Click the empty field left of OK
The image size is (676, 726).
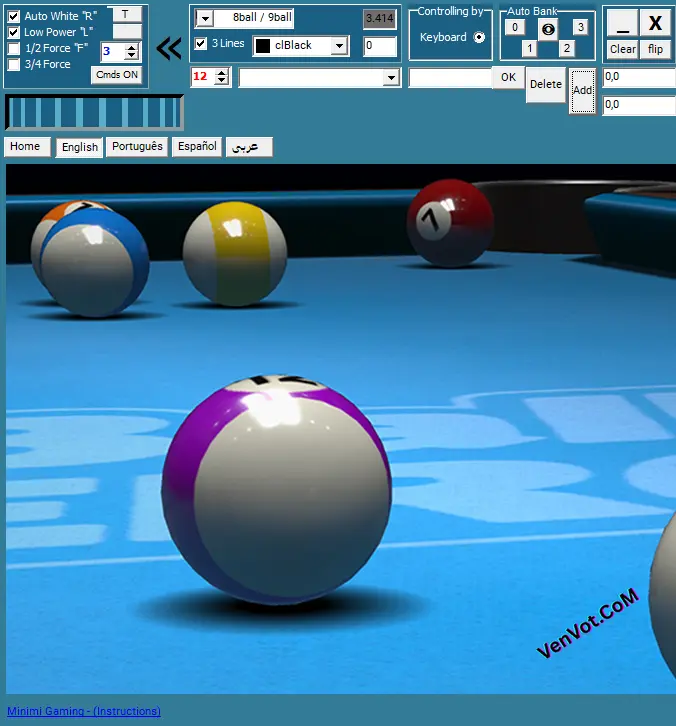tap(450, 78)
